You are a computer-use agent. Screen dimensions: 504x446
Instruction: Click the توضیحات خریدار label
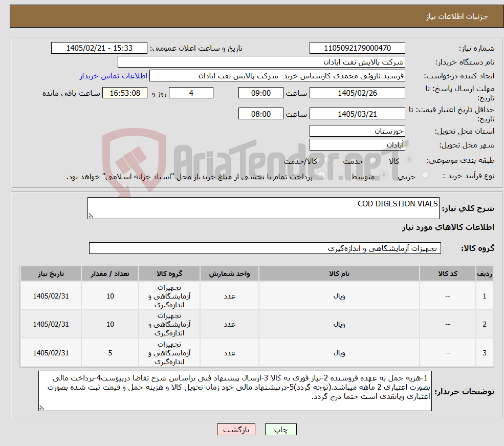tap(465, 391)
